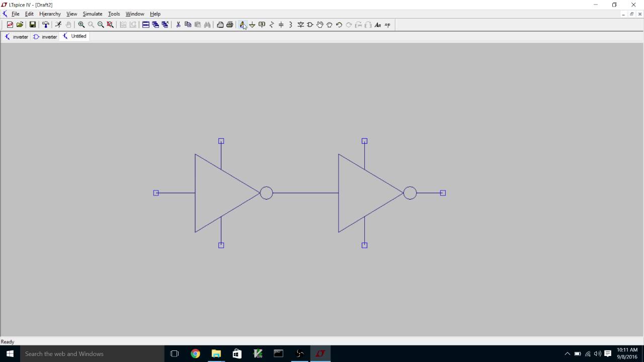Viewport: 644px width, 362px height.
Task: Click the Zoom In magnifier icon
Action: click(82, 25)
